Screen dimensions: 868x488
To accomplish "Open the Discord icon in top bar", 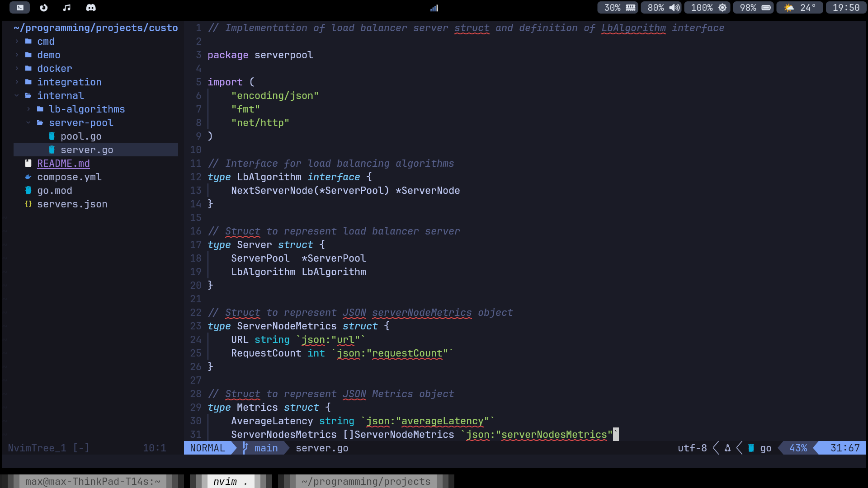I will tap(91, 8).
